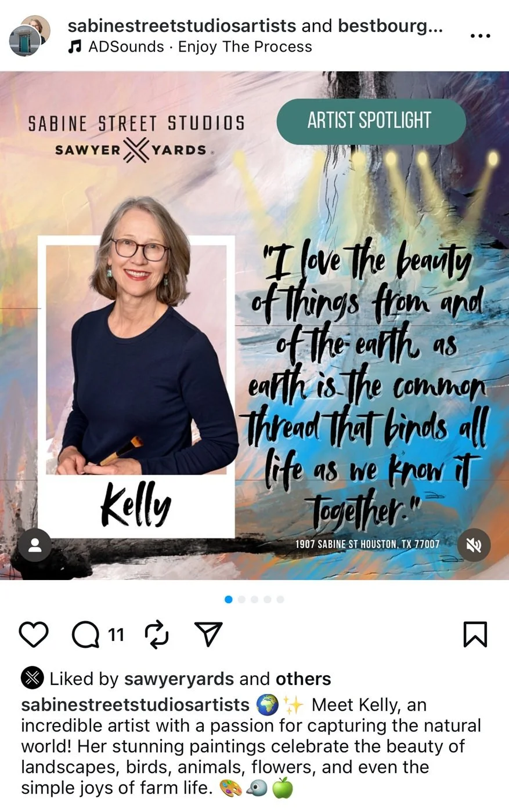This screenshot has width=509, height=812.
Task: Tap the Sawyer Yards liker avatar icon
Action: [x=33, y=679]
